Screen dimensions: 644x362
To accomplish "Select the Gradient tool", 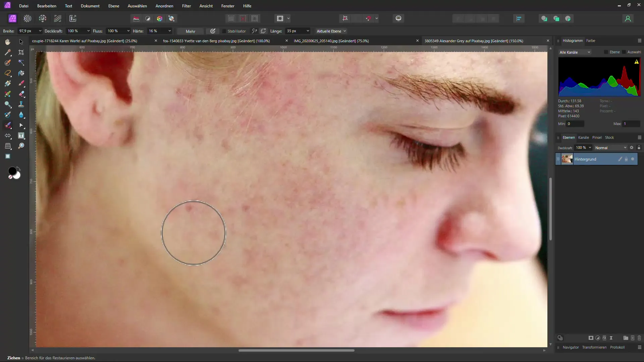I will pyautogui.click(x=8, y=83).
